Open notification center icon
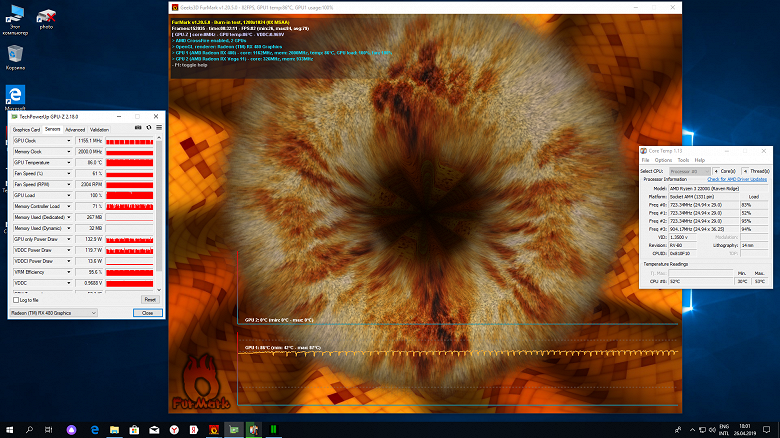 [767, 430]
